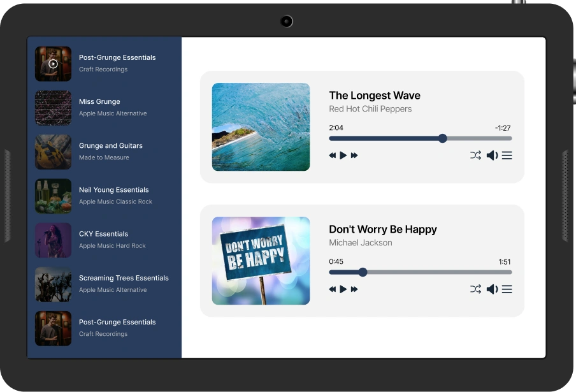Click the CKY Essentials album artwork
Image resolution: width=576 pixels, height=392 pixels.
click(x=53, y=240)
